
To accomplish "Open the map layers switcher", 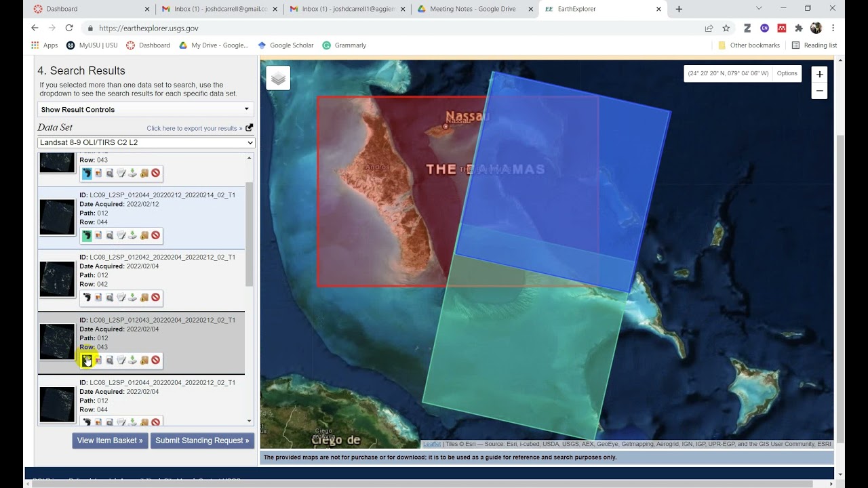I will click(x=278, y=78).
